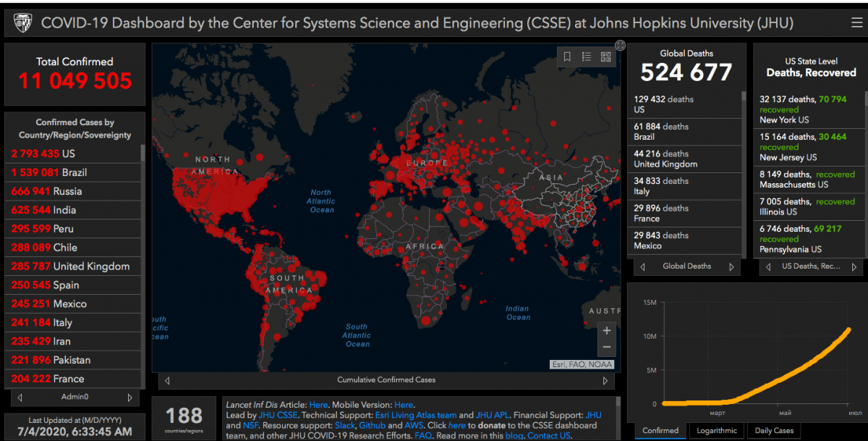Select the 34 833 deaths Italy entry

(685, 186)
